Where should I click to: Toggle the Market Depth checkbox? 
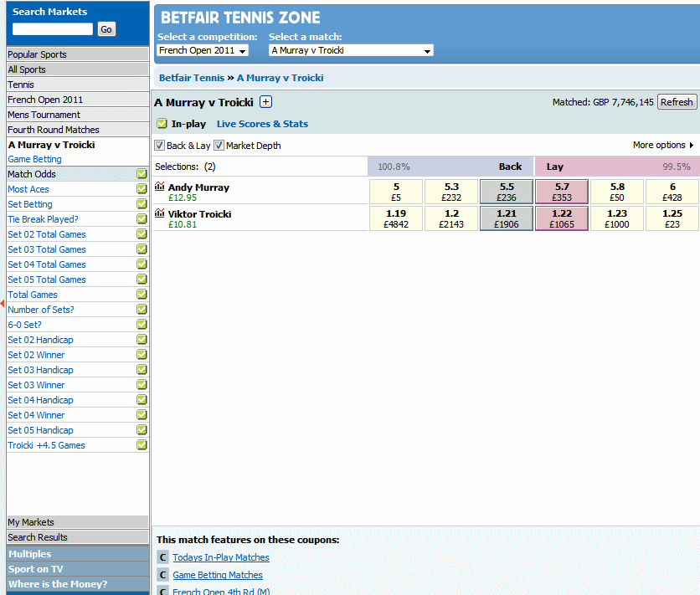coord(219,146)
